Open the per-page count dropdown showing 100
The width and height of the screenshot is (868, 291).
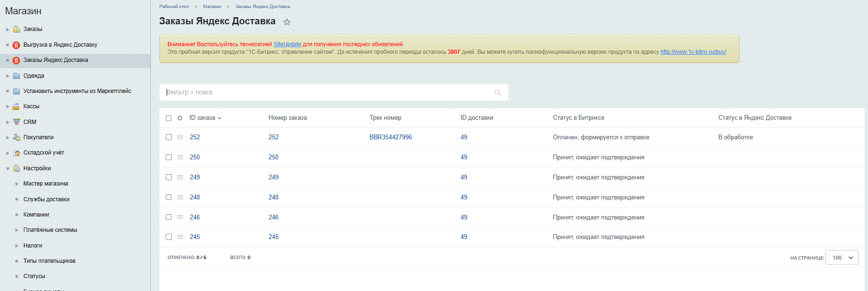842,258
